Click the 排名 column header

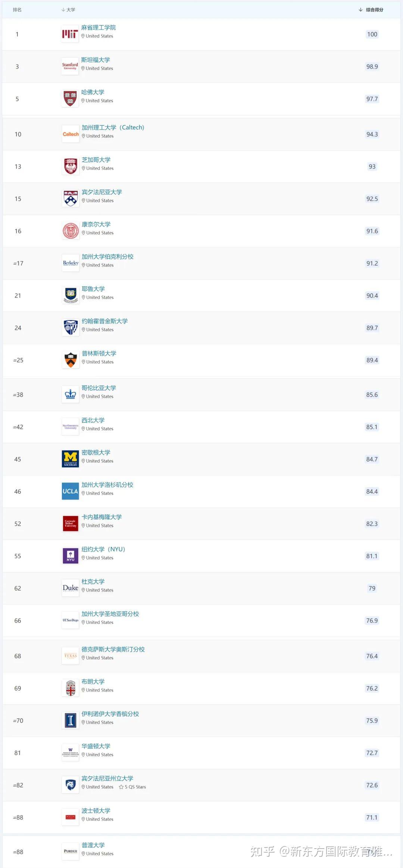pyautogui.click(x=17, y=10)
